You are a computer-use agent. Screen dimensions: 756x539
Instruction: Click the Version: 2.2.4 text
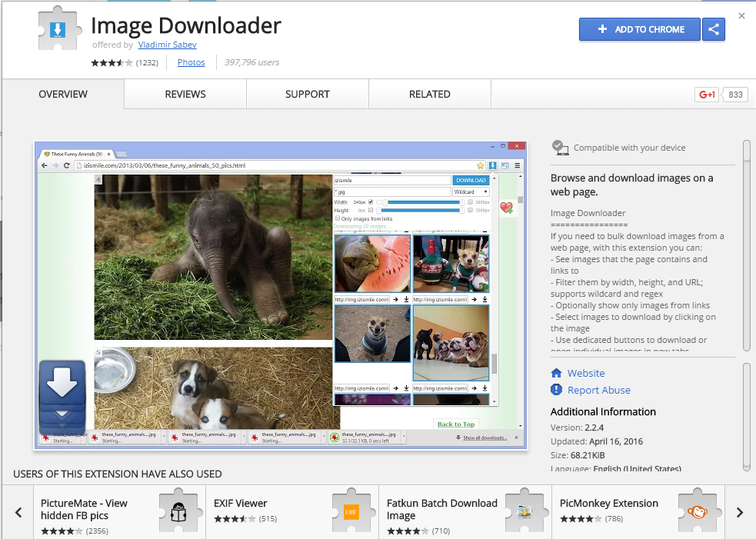(x=577, y=428)
